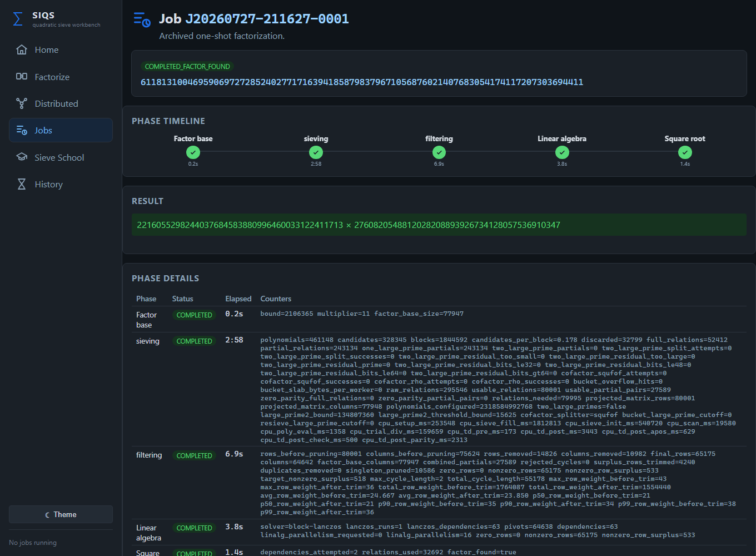Click the green factorization result line
This screenshot has width=756, height=556.
(439, 225)
